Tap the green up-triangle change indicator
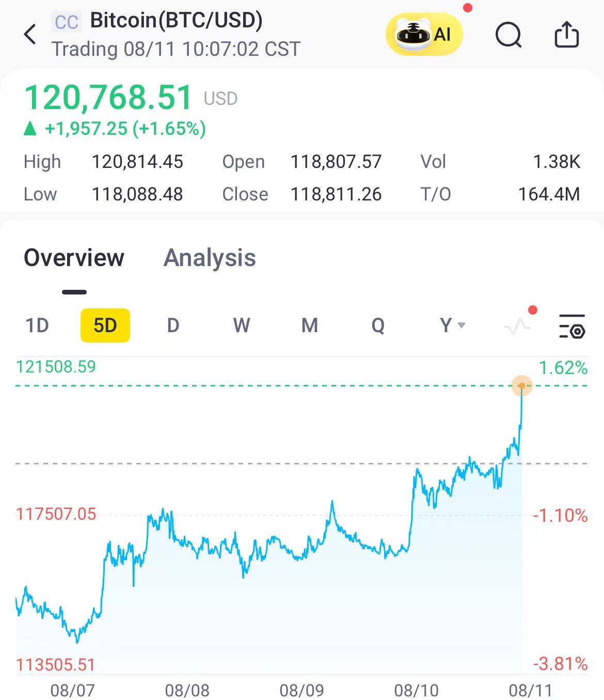 [30, 128]
